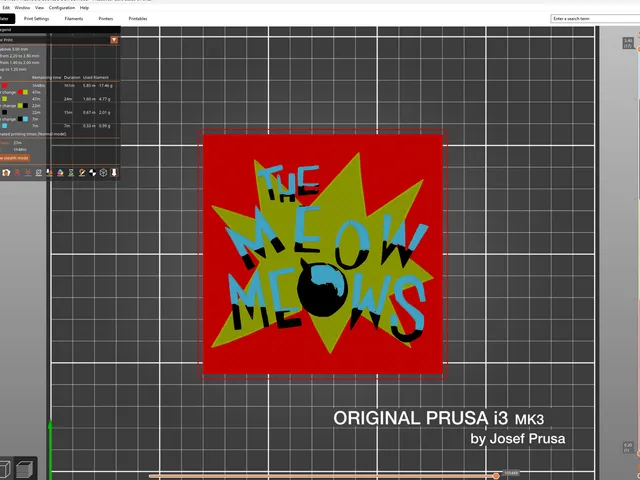Open the Configuration menu
640x480 pixels.
pyautogui.click(x=62, y=8)
